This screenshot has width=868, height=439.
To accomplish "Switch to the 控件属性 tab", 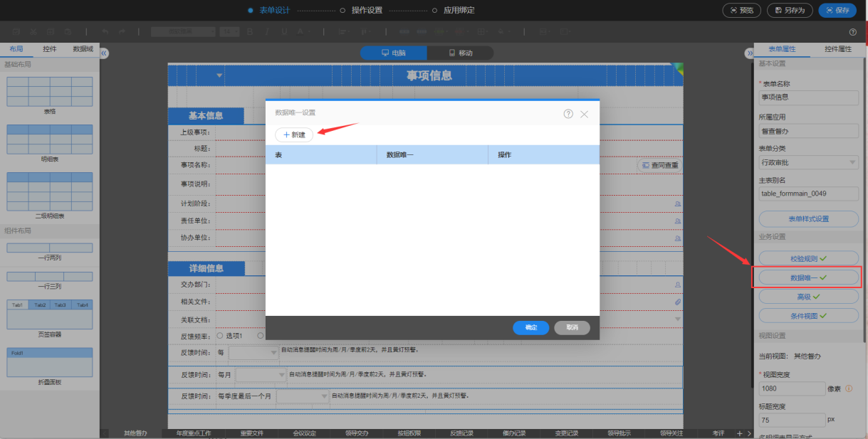I will click(x=838, y=49).
